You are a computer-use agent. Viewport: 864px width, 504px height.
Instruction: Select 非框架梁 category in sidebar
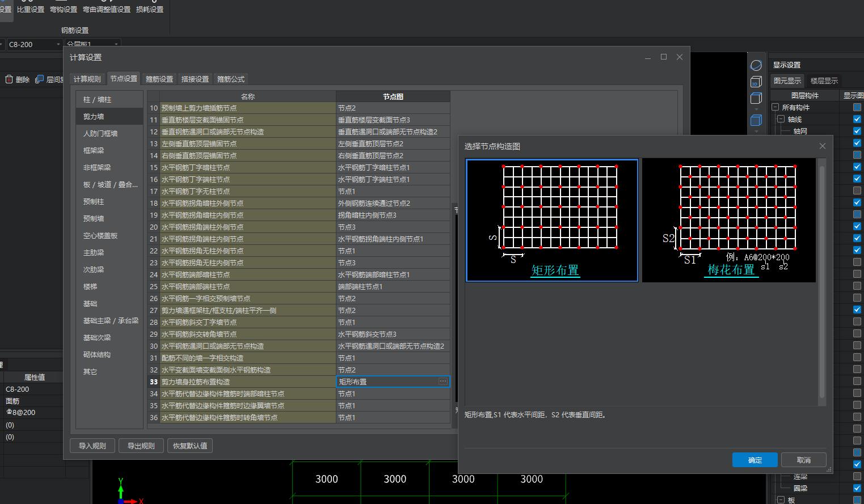[109, 167]
